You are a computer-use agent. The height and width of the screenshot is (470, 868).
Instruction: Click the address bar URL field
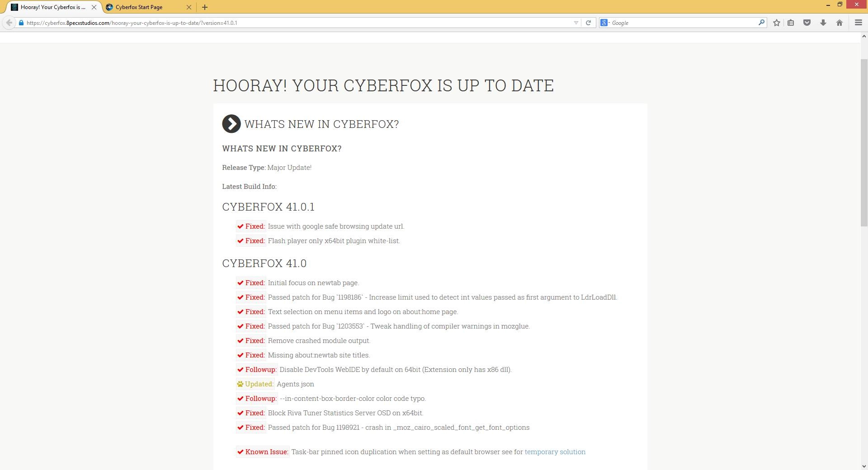[x=298, y=23]
